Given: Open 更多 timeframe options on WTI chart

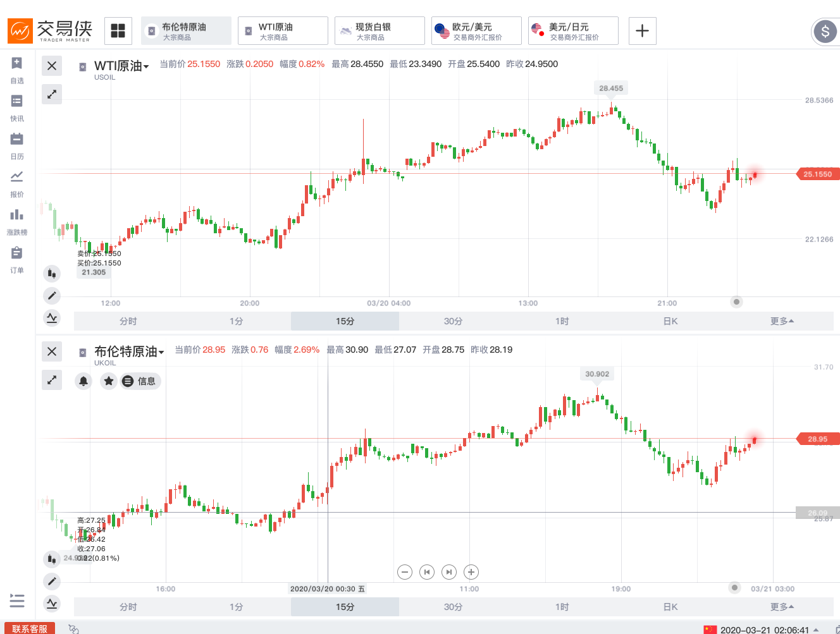Looking at the screenshot, I should pos(782,321).
